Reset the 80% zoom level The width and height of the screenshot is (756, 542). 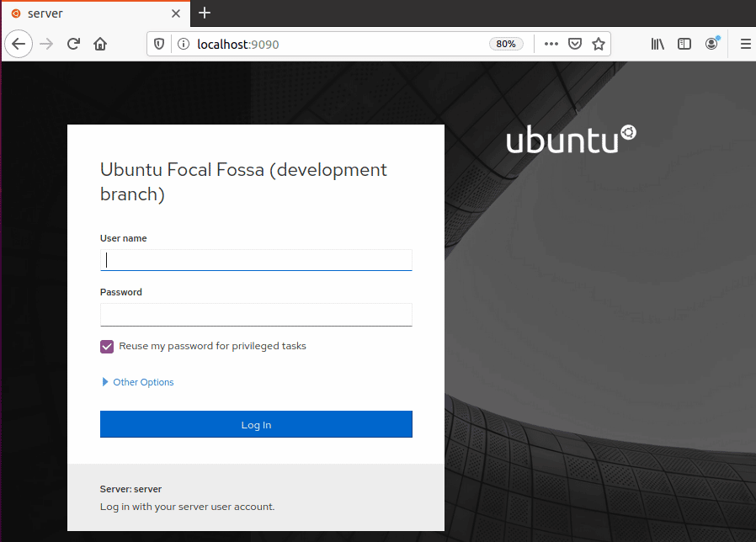click(506, 44)
